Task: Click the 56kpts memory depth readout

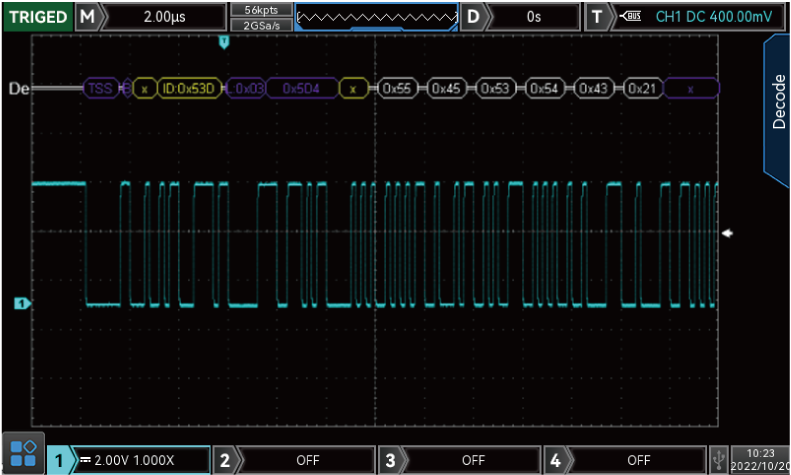Action: click(260, 9)
